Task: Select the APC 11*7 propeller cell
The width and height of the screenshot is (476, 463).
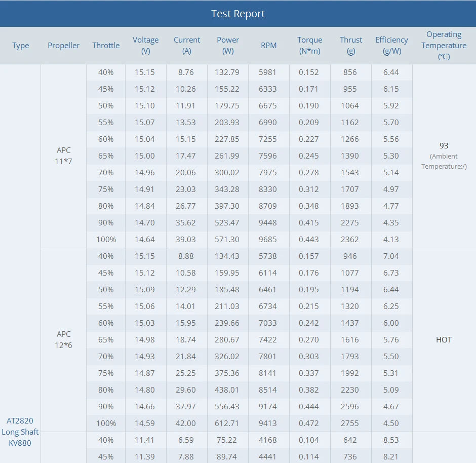Action: tap(64, 156)
